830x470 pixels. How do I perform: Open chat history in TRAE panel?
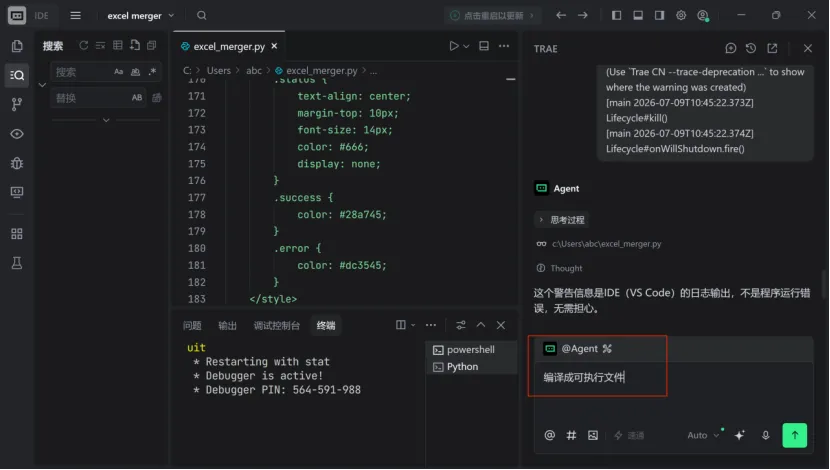click(x=751, y=49)
